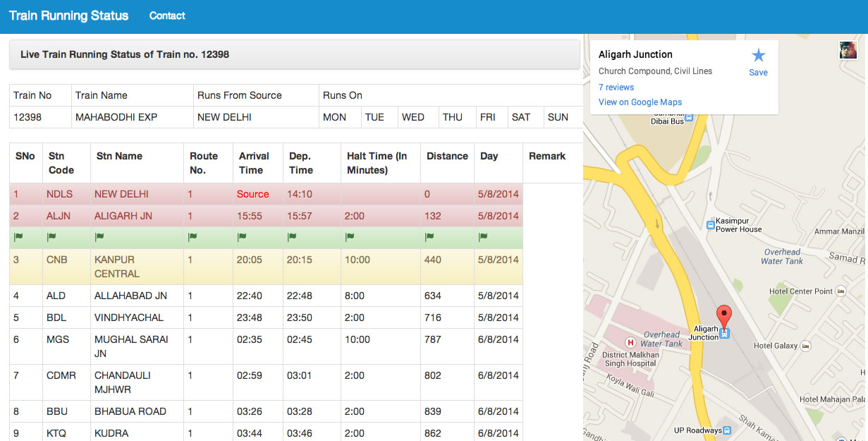868x441 pixels.
Task: Open the Contact menu item
Action: [x=167, y=16]
